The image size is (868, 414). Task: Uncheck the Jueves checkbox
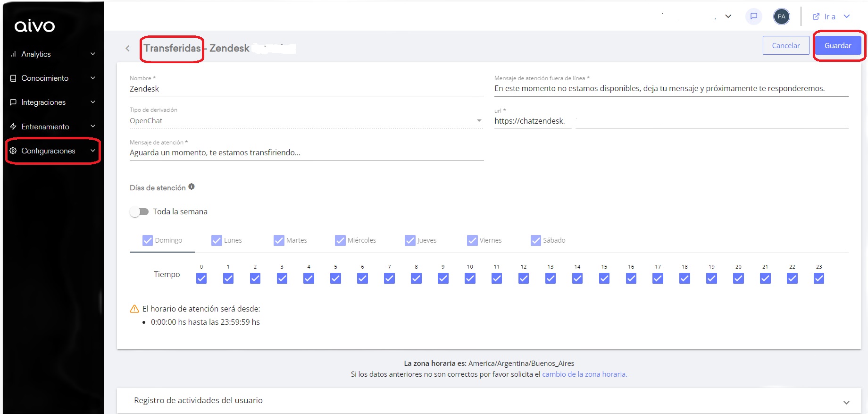[x=410, y=240]
